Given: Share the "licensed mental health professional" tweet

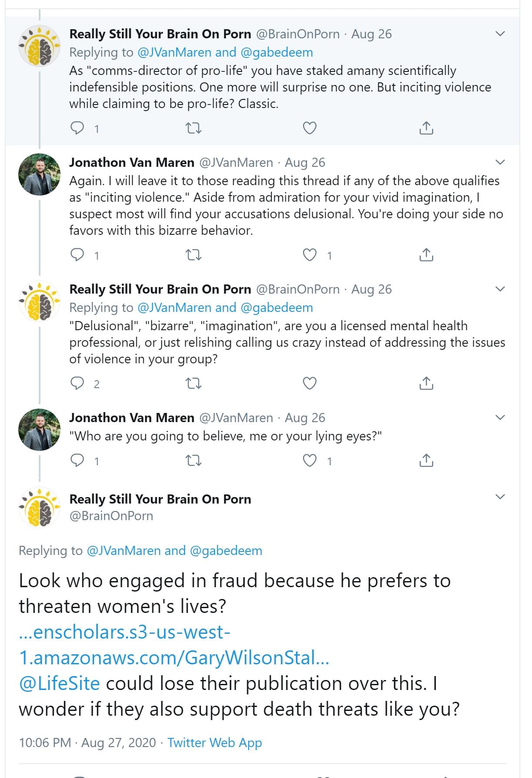Looking at the screenshot, I should pos(426,383).
